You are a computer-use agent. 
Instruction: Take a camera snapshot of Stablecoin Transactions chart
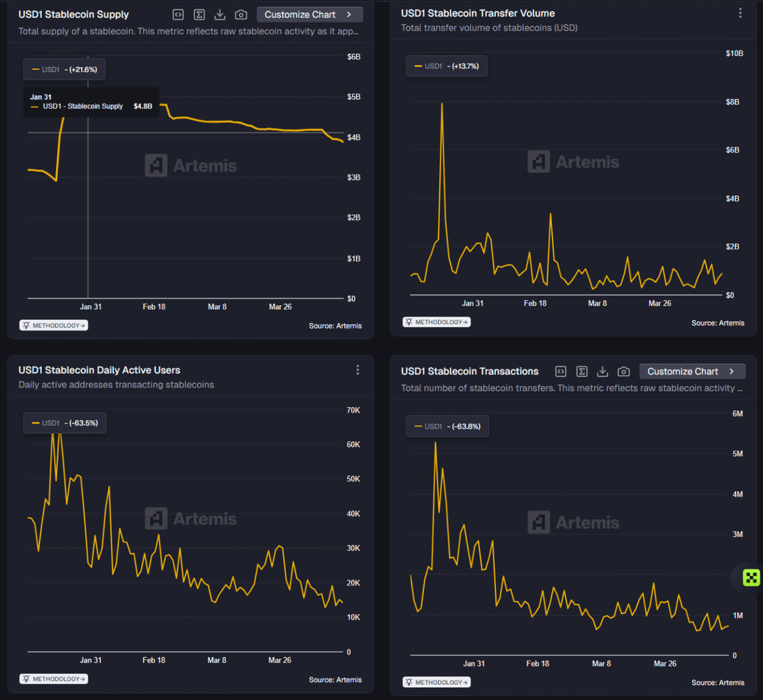tap(624, 371)
